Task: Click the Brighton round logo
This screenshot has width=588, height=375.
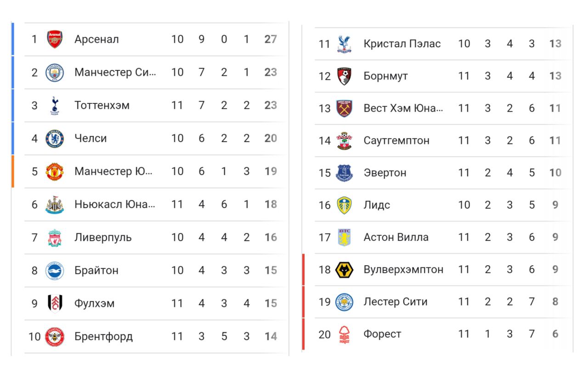Action: (x=55, y=271)
